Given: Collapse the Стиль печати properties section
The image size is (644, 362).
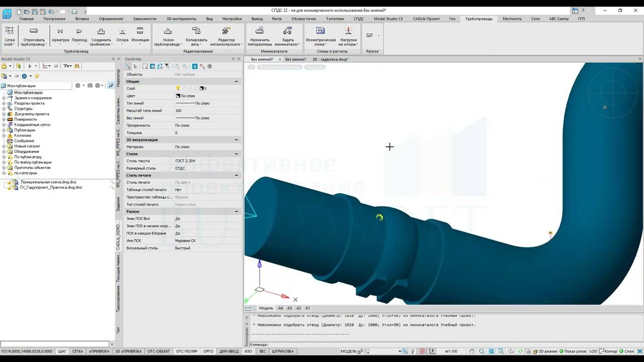Looking at the screenshot, I should (236, 175).
